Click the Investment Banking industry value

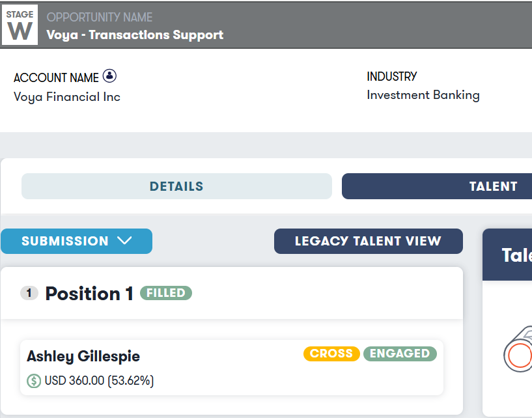(423, 95)
